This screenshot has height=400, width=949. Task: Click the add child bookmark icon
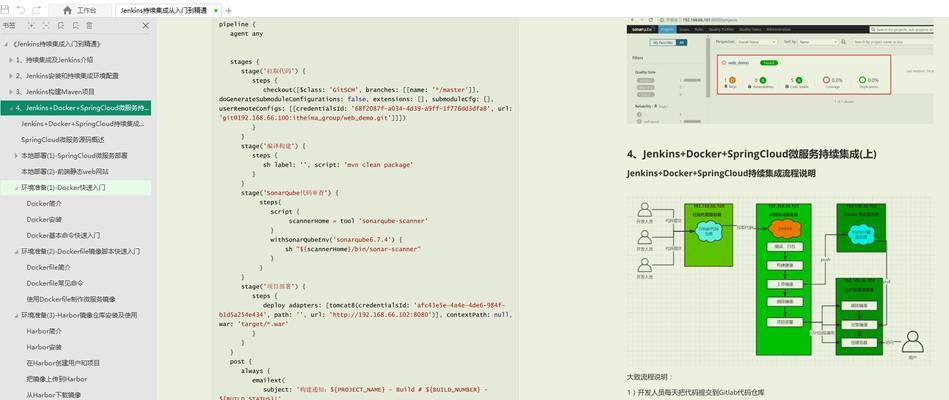click(75, 25)
